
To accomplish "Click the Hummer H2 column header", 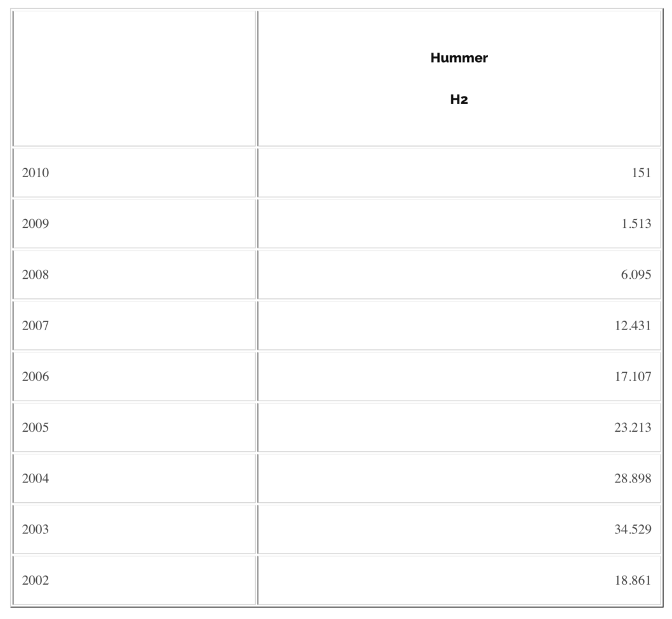I will click(459, 79).
